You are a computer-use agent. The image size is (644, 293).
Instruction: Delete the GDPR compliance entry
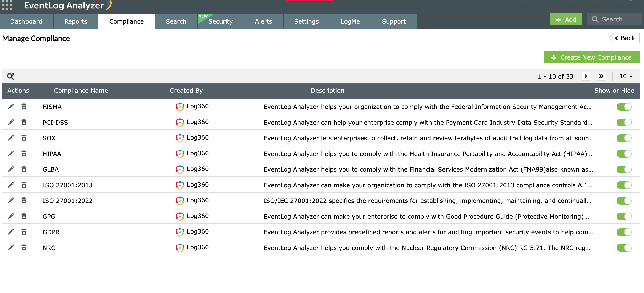click(x=24, y=232)
